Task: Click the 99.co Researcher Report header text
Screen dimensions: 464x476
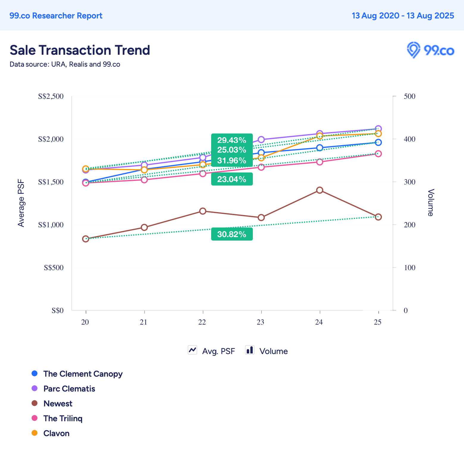Action: click(x=56, y=16)
